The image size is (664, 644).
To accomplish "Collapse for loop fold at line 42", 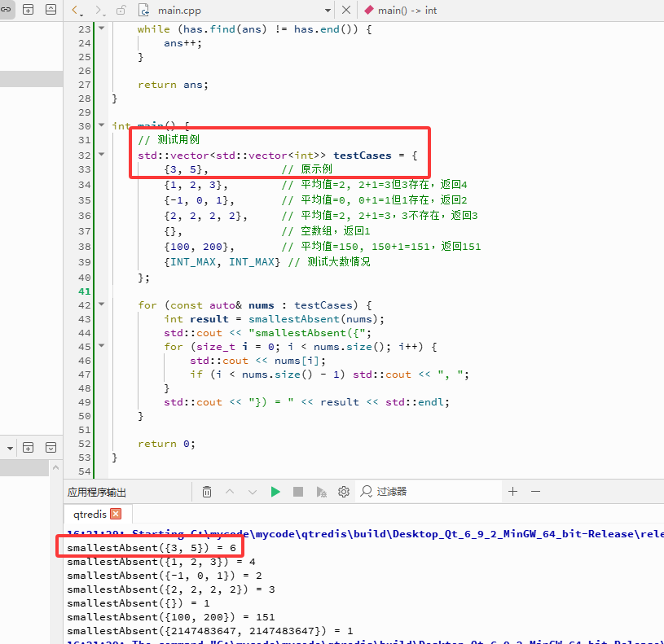I will tap(101, 304).
